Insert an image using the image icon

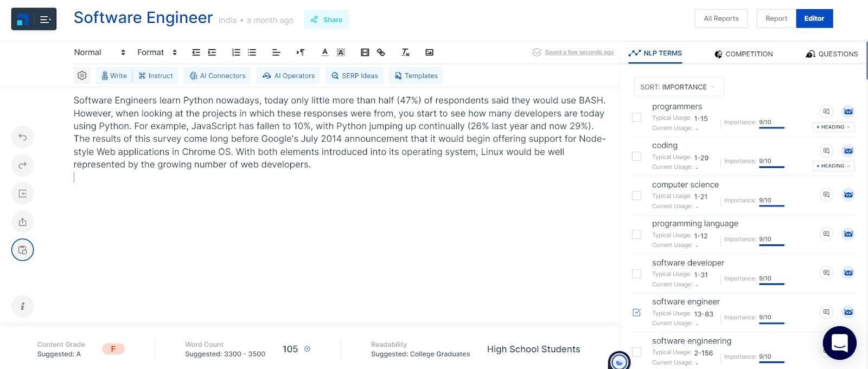coord(429,53)
